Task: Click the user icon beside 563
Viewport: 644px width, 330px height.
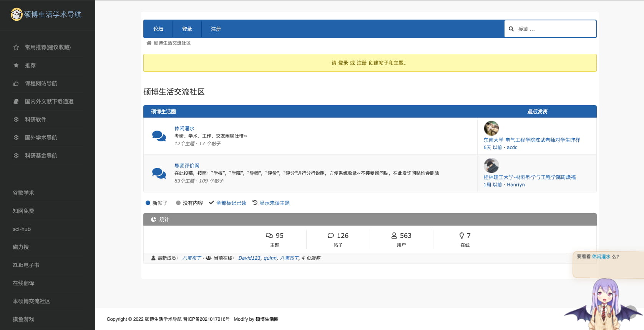Action: 394,235
